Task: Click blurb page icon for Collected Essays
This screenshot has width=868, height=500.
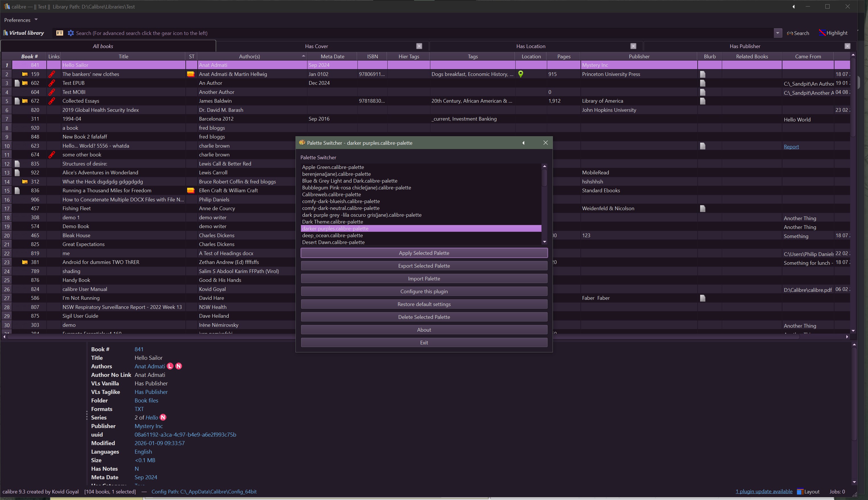Action: [702, 101]
